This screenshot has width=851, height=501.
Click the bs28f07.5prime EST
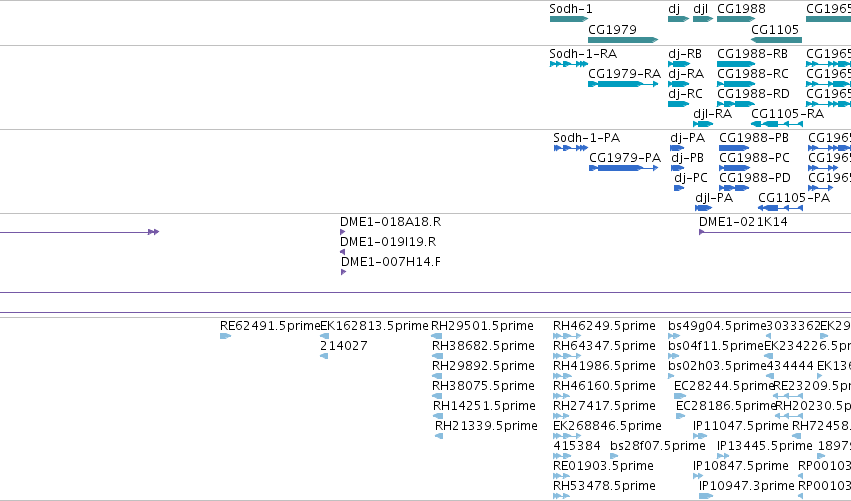614,457
